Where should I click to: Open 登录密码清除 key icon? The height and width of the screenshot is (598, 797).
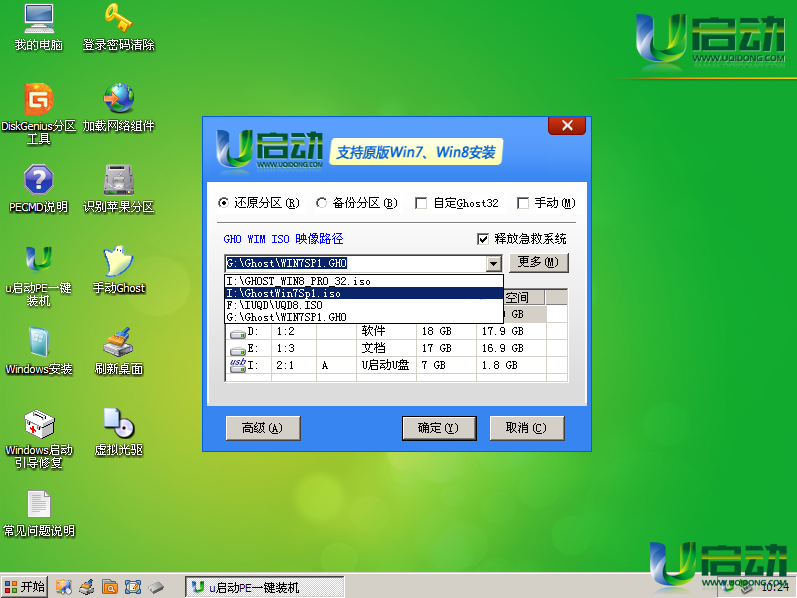118,18
